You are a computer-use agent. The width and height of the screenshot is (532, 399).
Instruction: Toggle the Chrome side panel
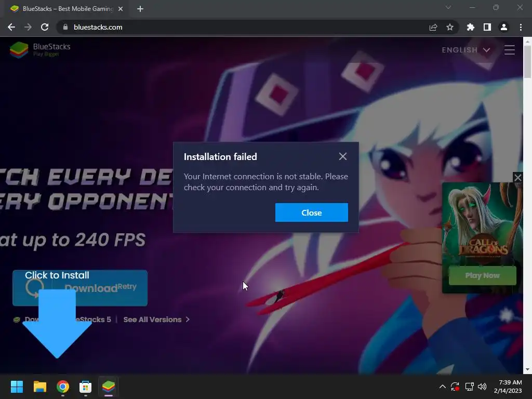tap(487, 27)
